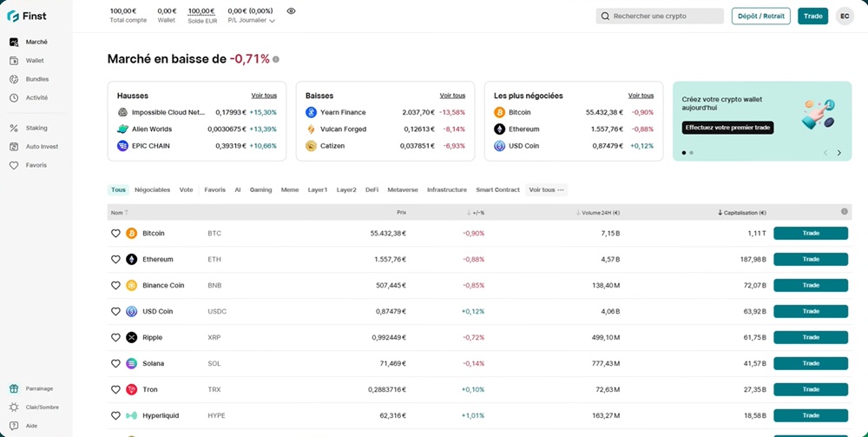This screenshot has height=437, width=868.
Task: Select second banner carousel dot
Action: (x=692, y=153)
